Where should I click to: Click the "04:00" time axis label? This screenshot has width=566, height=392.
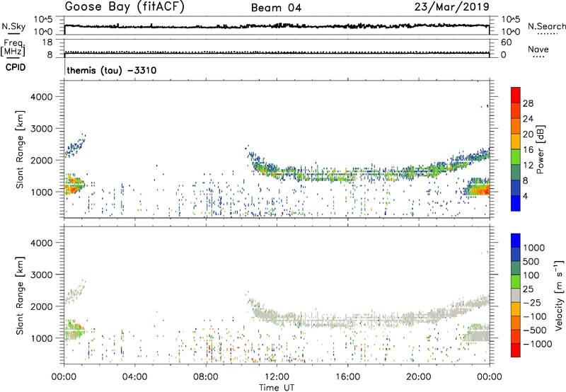point(134,377)
